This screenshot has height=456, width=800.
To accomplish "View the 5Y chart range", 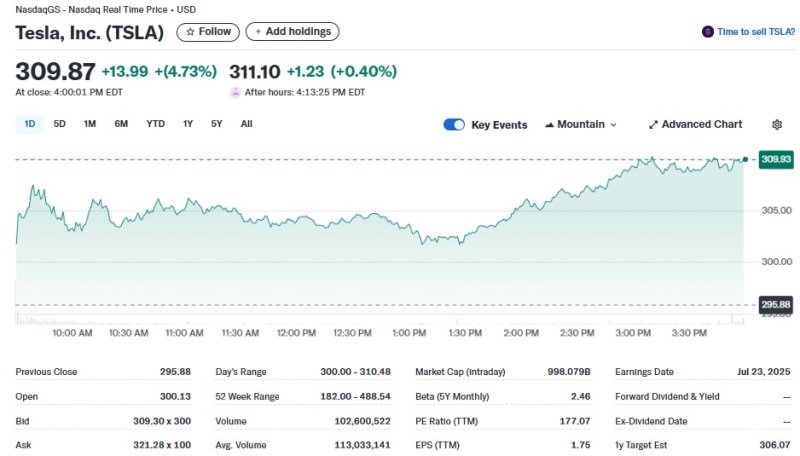I will [x=217, y=124].
